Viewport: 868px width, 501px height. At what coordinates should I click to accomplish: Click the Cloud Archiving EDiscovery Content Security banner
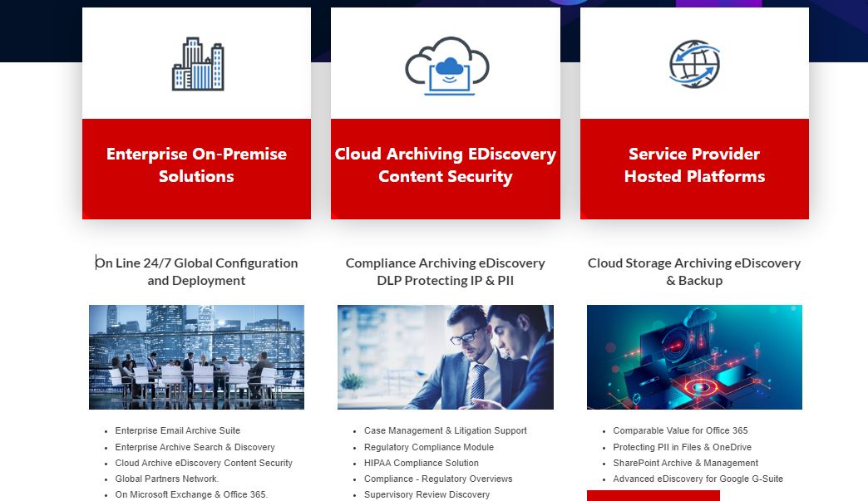(446, 165)
